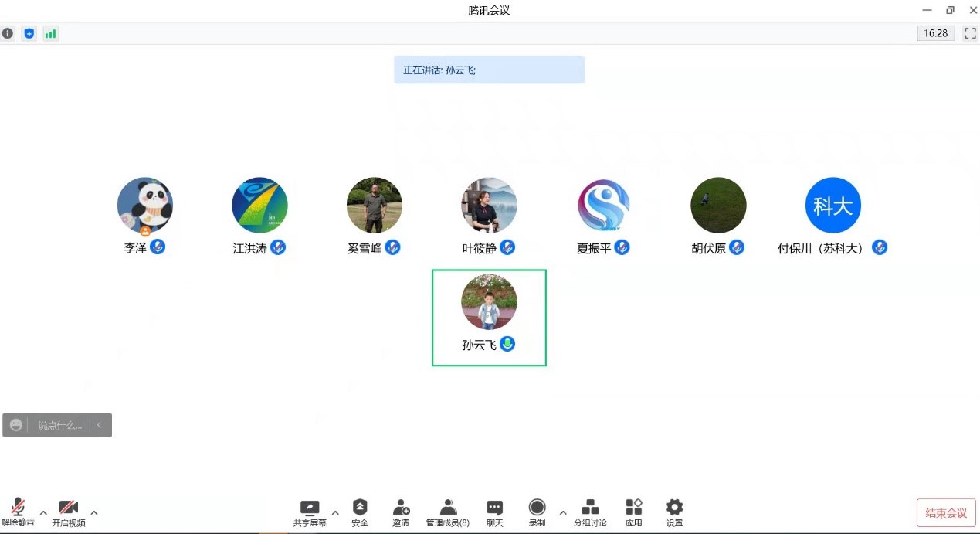Image resolution: width=980 pixels, height=534 pixels.
Task: Expand share options arrow beside 共享屏幕
Action: click(335, 512)
